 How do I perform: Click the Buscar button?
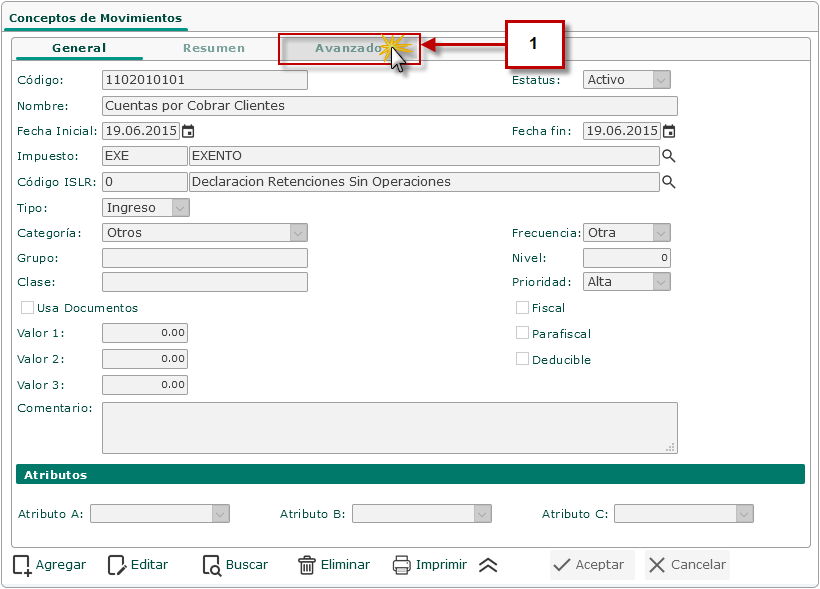[235, 565]
